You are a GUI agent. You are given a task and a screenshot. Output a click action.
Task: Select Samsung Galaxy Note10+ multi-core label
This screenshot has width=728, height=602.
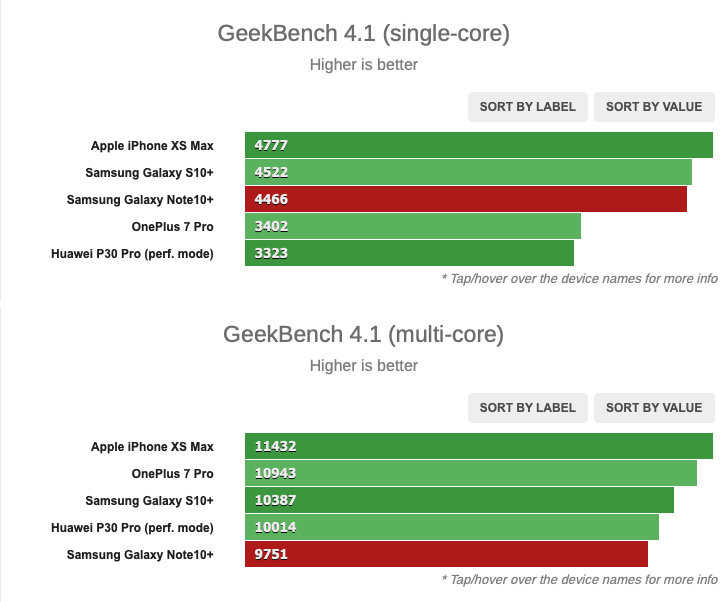click(x=140, y=555)
